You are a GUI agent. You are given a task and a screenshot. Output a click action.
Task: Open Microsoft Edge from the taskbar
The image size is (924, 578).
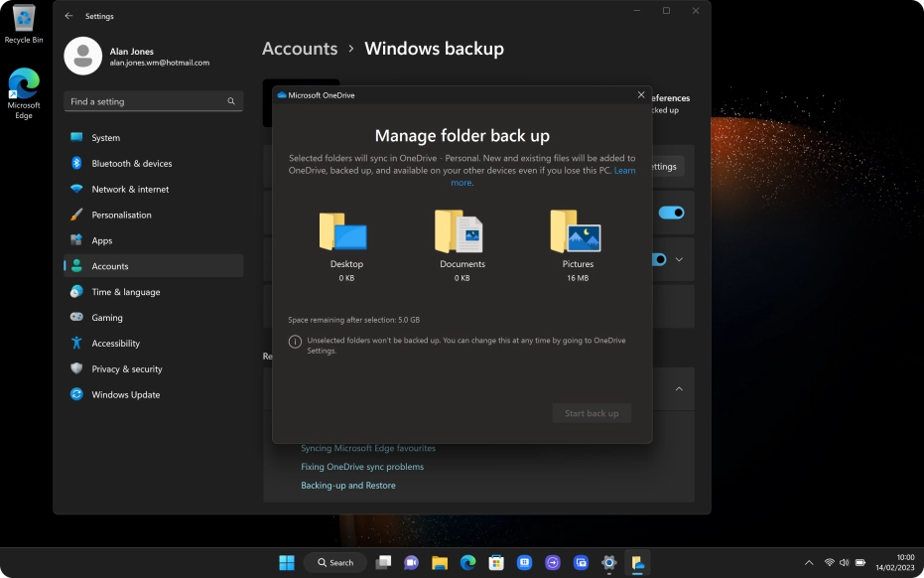click(x=466, y=562)
